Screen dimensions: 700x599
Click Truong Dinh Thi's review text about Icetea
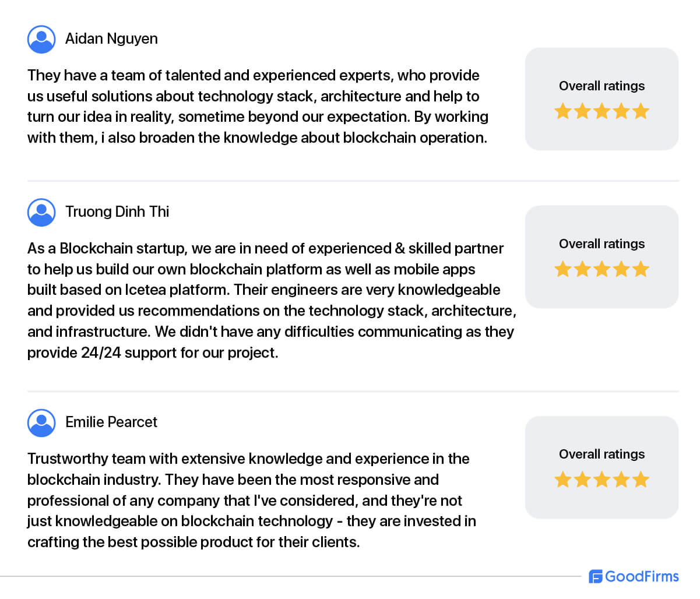[272, 300]
